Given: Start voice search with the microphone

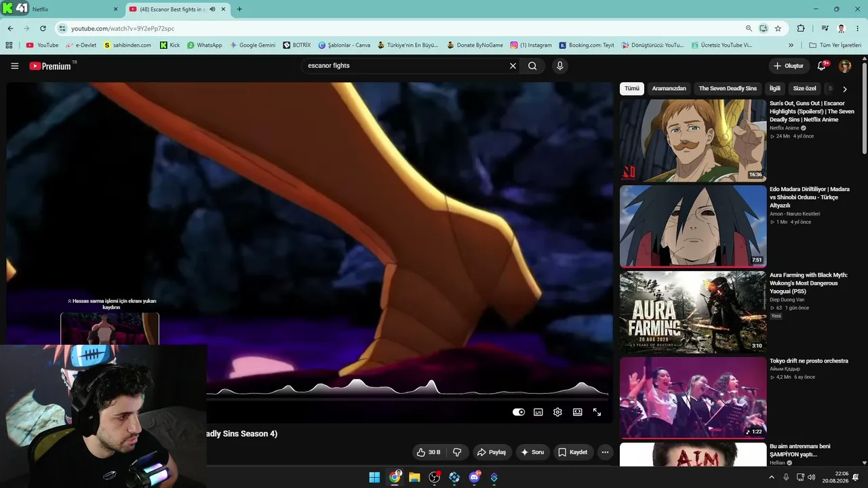Looking at the screenshot, I should click(x=559, y=66).
